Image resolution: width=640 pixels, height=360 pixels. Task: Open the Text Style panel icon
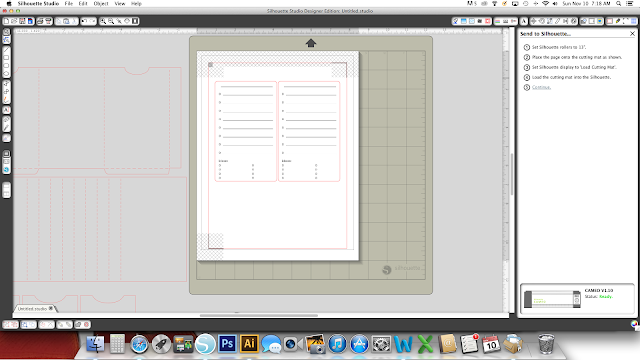click(524, 21)
